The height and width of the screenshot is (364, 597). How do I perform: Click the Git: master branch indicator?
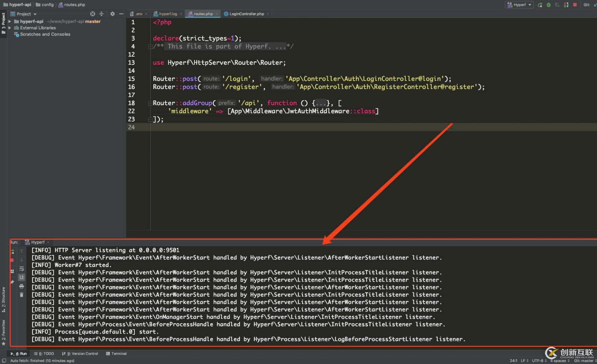pos(585,361)
